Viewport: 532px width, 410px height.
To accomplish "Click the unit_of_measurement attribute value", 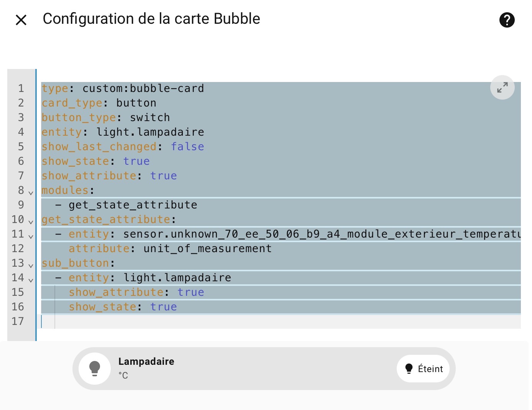I will (207, 249).
